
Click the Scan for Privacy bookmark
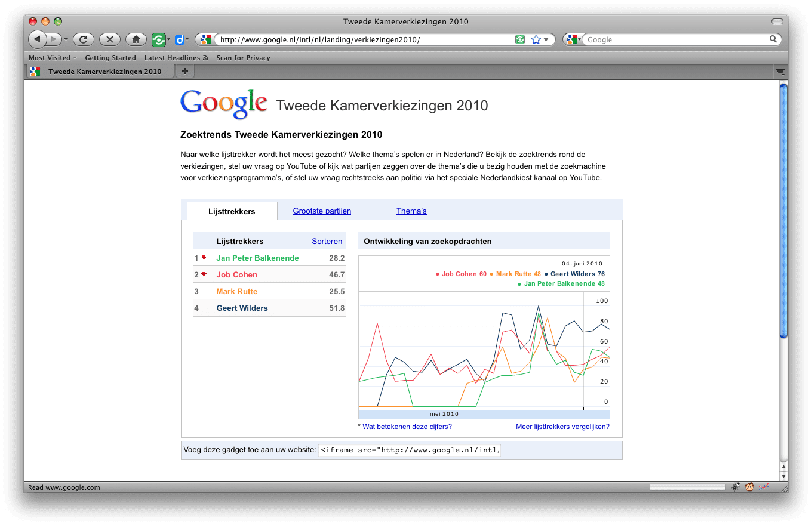[243, 58]
